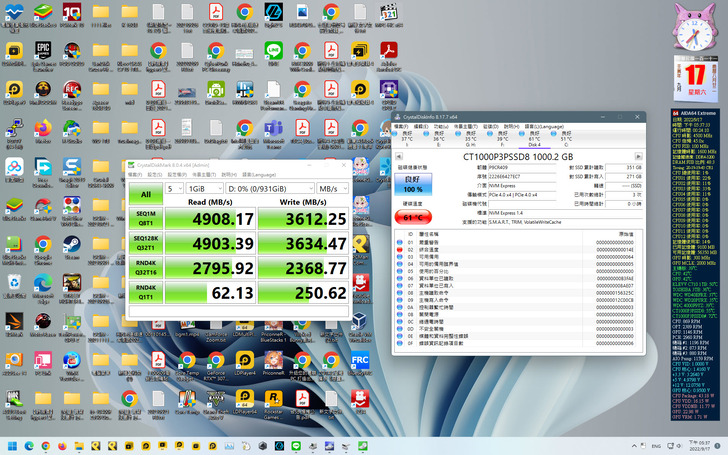Run the SEQ1M Q8T1 test
The height and width of the screenshot is (455, 728).
point(145,218)
